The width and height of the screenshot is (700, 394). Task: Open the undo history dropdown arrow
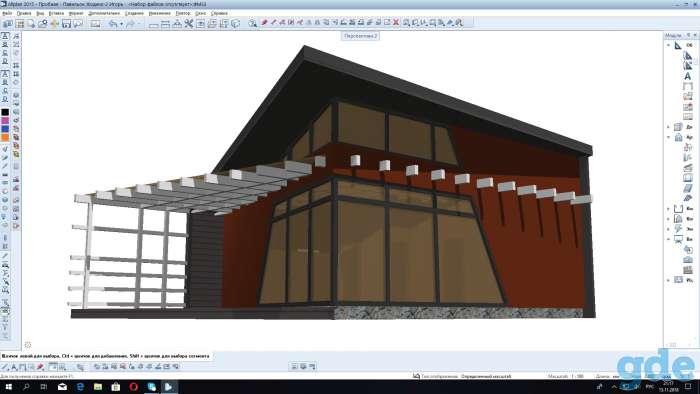pos(121,24)
